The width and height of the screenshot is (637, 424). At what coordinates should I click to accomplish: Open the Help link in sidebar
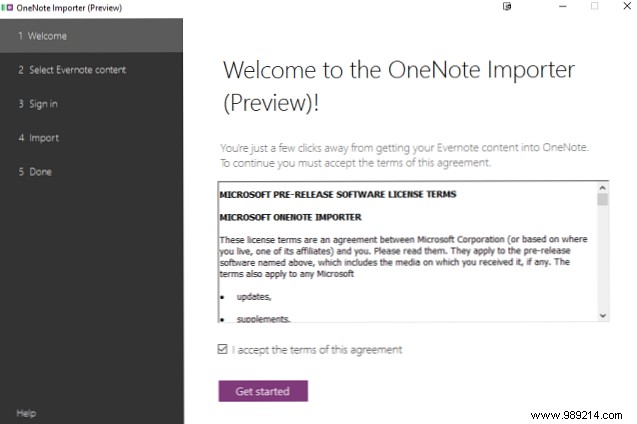tap(26, 413)
